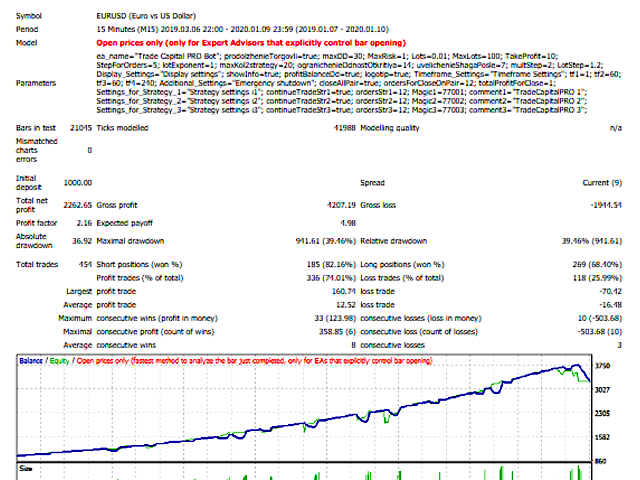Click the Maximal drawdown value
The height and width of the screenshot is (480, 640).
(x=326, y=241)
